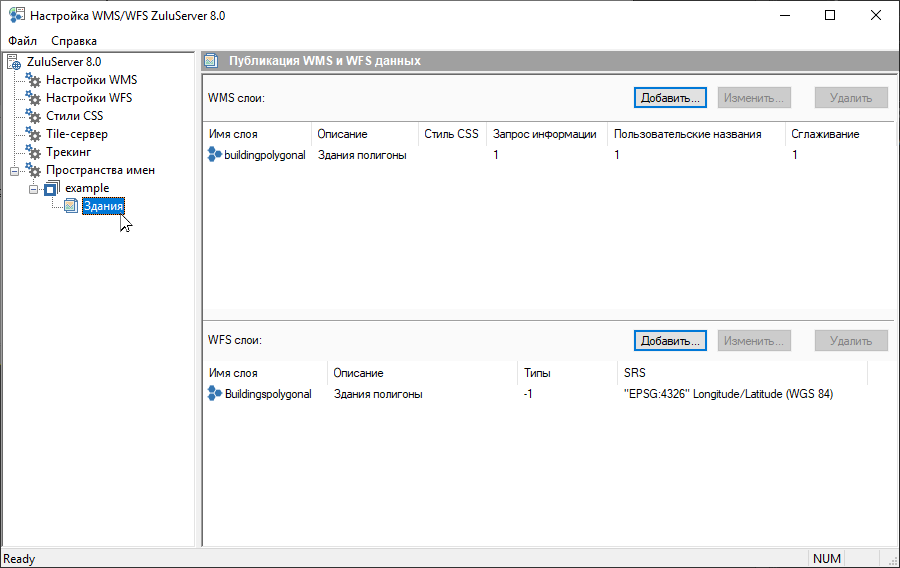900x568 pixels.
Task: Click the gear icon beside Настройки WFS
Action: click(33, 98)
